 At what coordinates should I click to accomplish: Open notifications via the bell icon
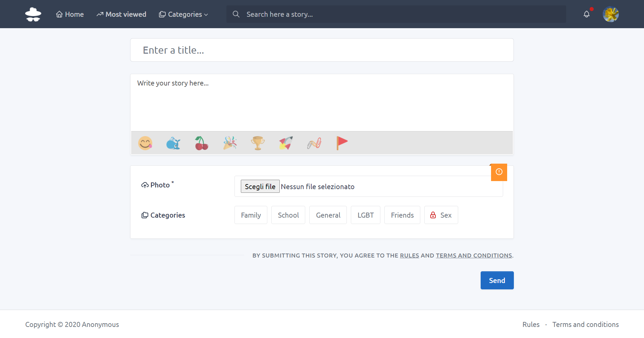pyautogui.click(x=587, y=14)
